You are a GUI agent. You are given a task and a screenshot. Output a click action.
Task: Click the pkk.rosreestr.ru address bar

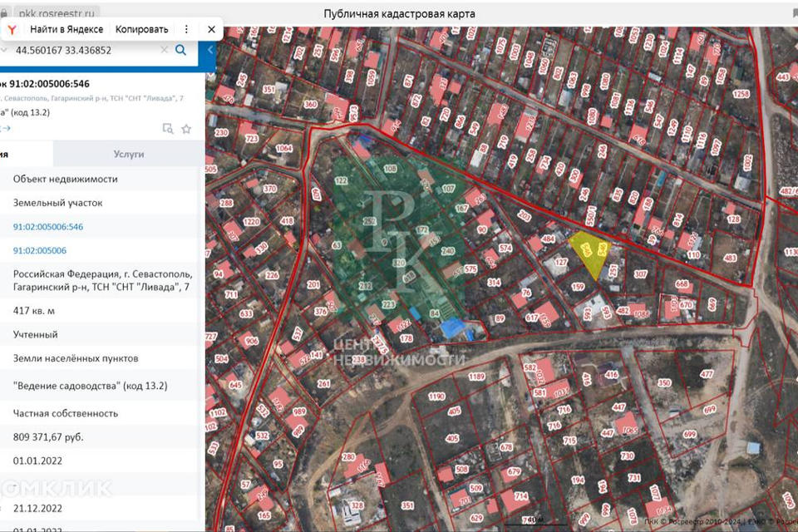point(58,14)
